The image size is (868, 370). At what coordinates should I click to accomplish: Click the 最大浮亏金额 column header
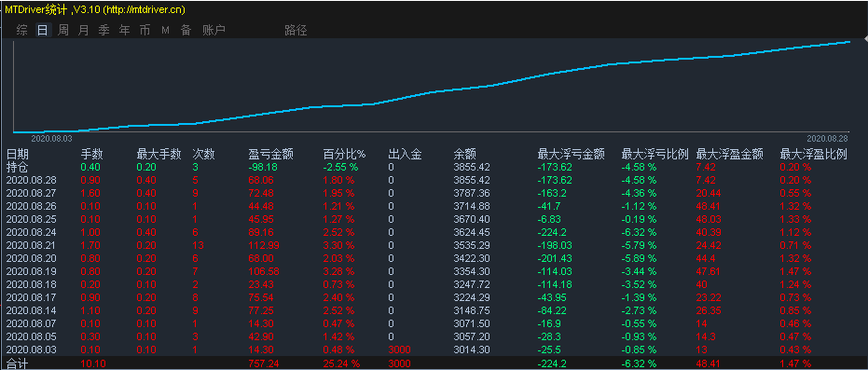tap(572, 154)
